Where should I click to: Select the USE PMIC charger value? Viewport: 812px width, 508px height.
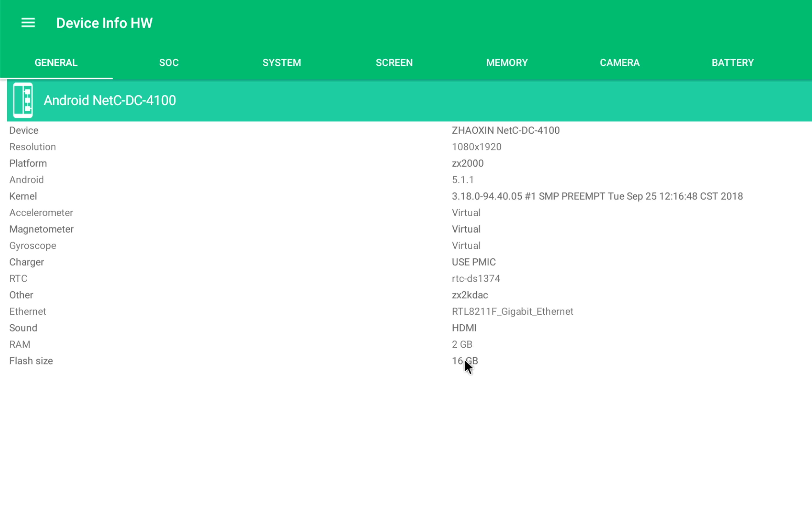474,262
